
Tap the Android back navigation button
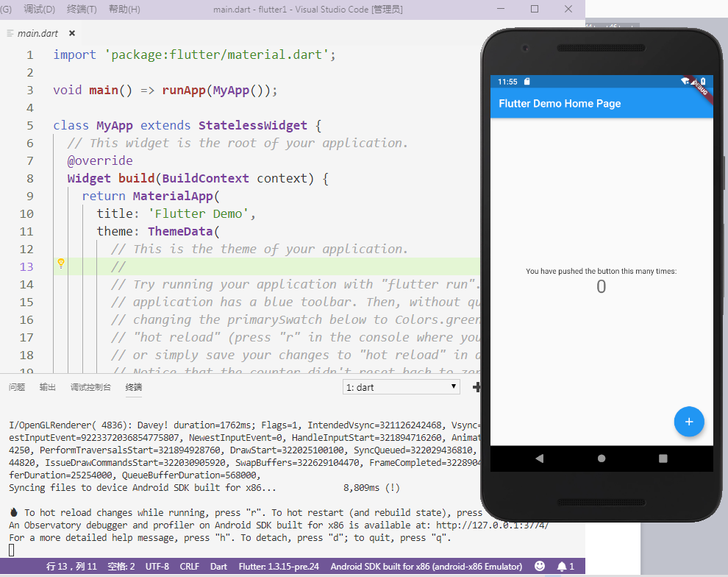[540, 459]
